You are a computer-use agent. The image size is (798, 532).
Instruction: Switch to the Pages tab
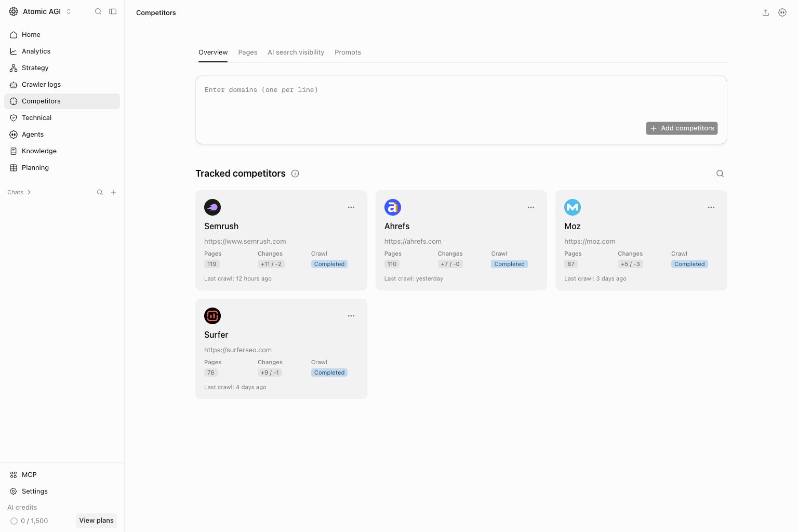(248, 52)
